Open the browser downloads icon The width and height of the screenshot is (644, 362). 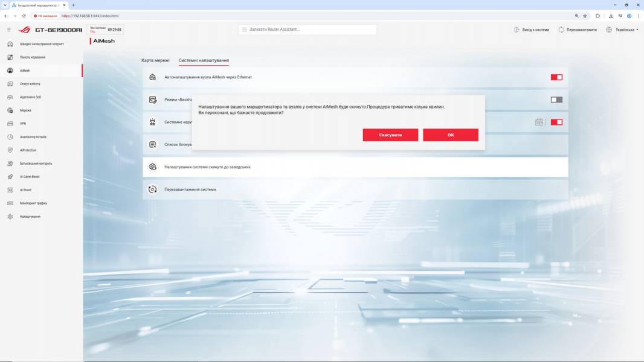(x=611, y=16)
